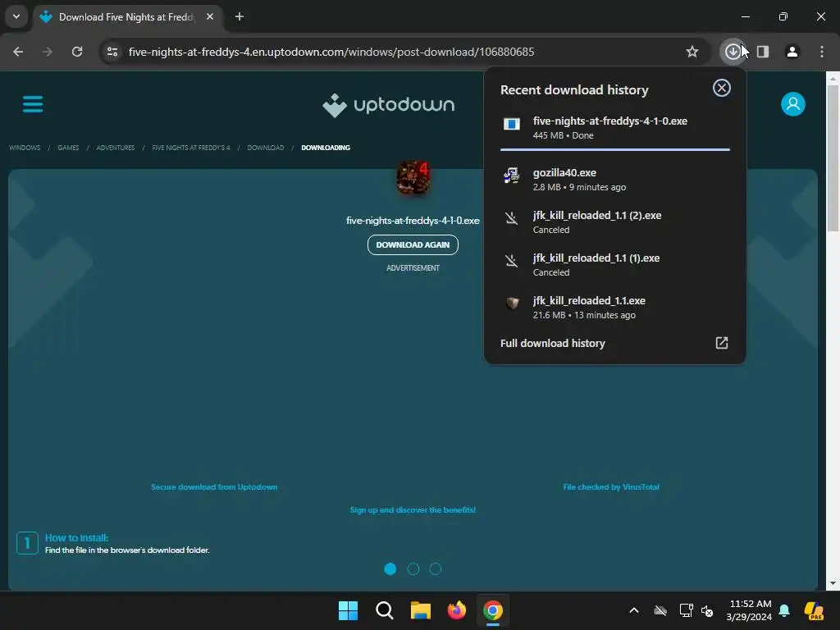
Task: Open a new browser tab
Action: tap(240, 16)
